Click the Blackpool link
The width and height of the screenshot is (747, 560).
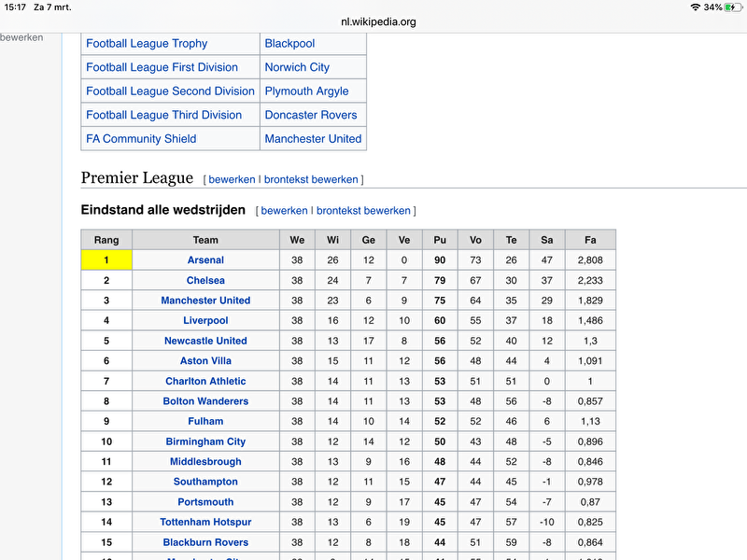pos(289,44)
